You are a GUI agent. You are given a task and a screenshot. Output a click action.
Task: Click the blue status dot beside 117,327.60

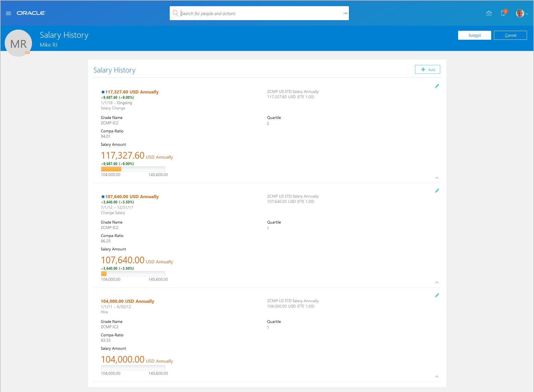click(x=103, y=92)
